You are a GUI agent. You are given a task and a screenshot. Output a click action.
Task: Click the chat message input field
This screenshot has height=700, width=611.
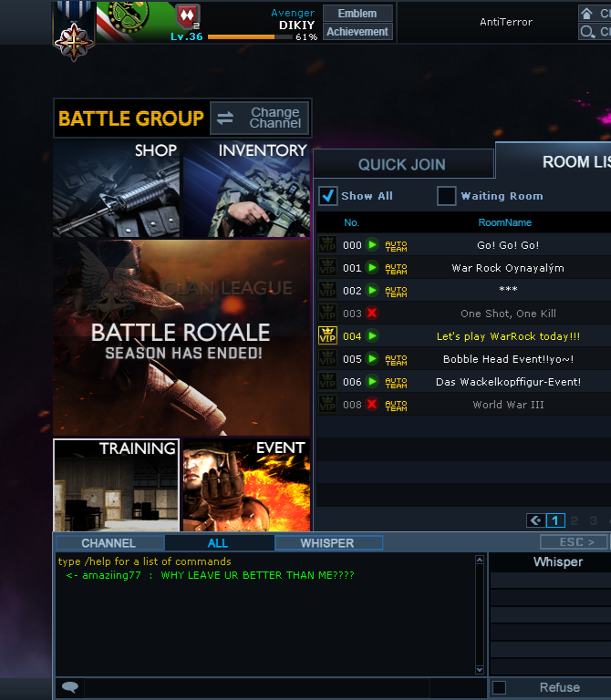(257, 687)
